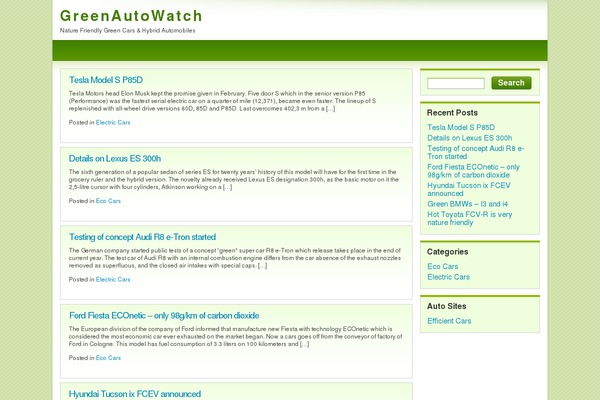Click the tagline Nature Friendly Green Cars & Hybrid Automobiles
The height and width of the screenshot is (400, 600).
(x=127, y=31)
